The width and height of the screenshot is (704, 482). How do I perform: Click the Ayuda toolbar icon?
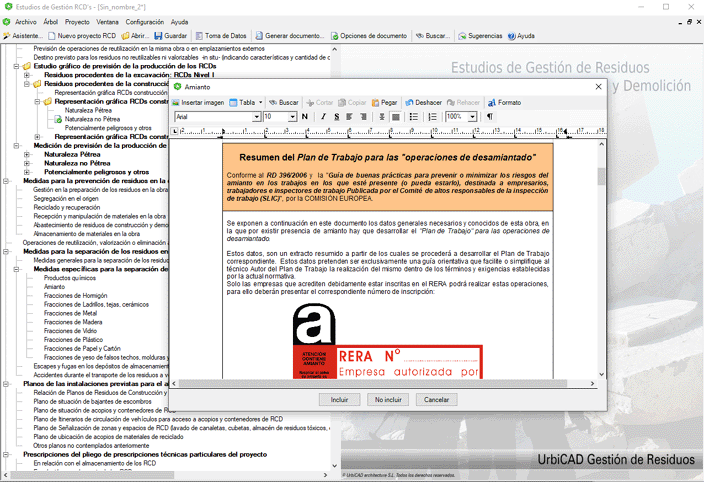tap(521, 36)
